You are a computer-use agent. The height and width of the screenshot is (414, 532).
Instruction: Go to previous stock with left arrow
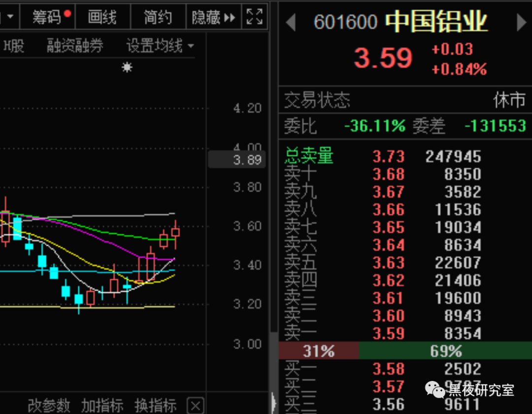(291, 22)
